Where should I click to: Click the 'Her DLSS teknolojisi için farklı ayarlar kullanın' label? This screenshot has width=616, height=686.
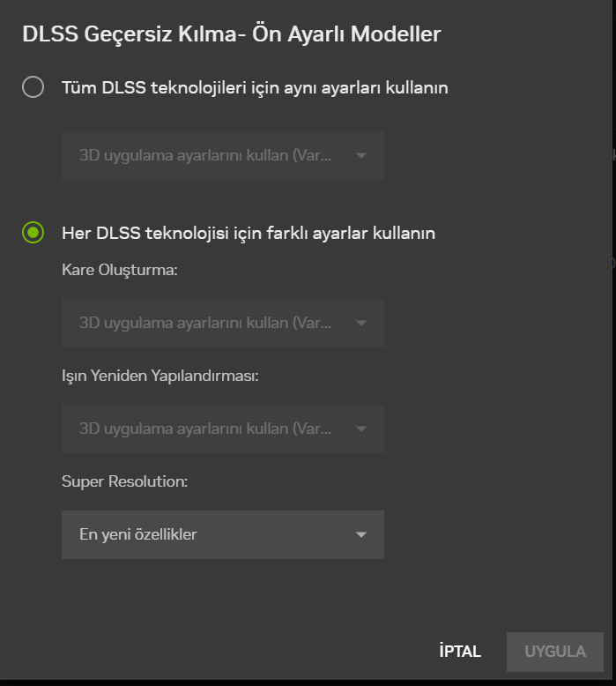pos(249,234)
